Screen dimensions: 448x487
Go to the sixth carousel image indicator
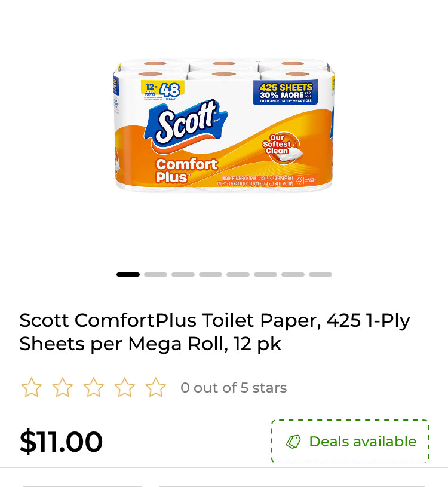pos(265,274)
